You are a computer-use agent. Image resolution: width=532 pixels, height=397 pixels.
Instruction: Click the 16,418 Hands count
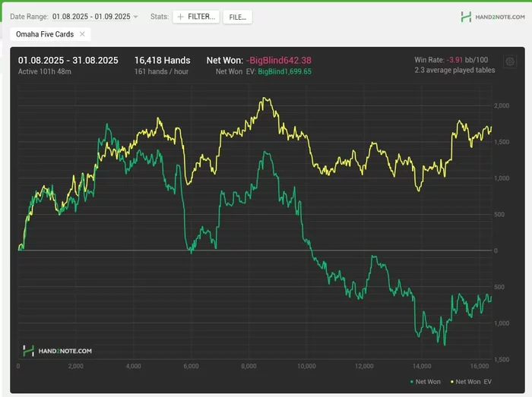(162, 60)
